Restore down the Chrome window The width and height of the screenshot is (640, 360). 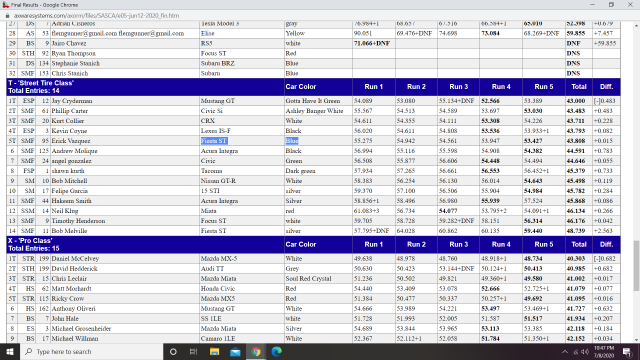[x=611, y=4]
